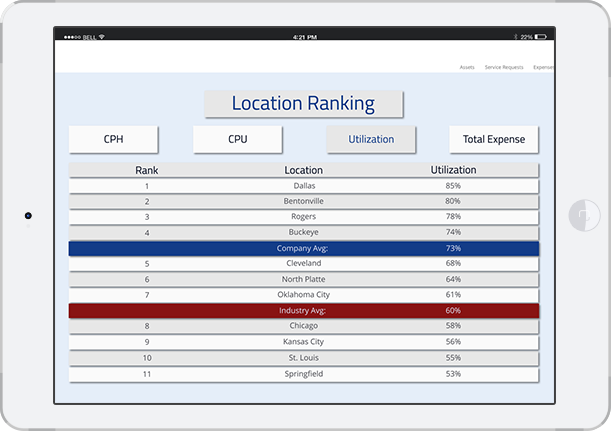Click the Rank column header

(147, 170)
